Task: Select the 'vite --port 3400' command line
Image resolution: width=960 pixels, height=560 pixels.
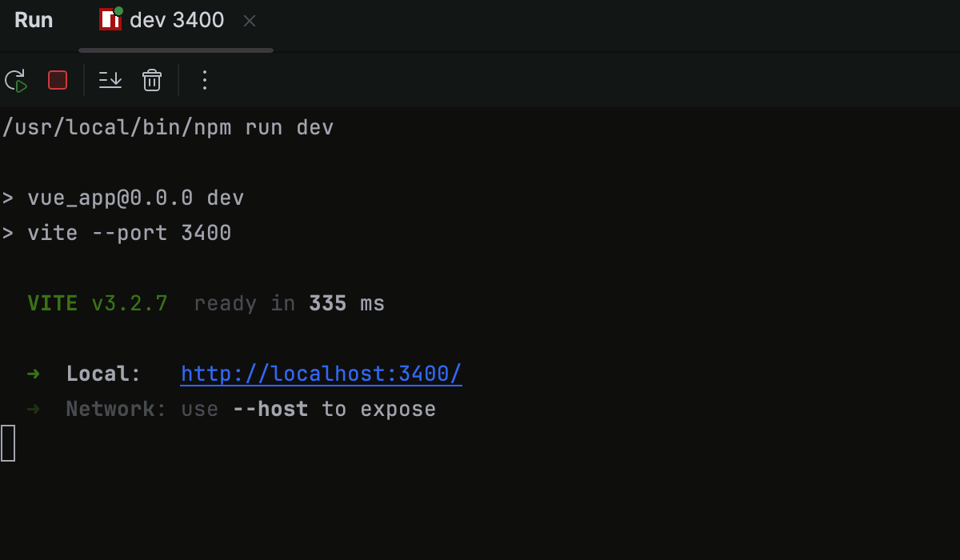Action: [x=118, y=233]
